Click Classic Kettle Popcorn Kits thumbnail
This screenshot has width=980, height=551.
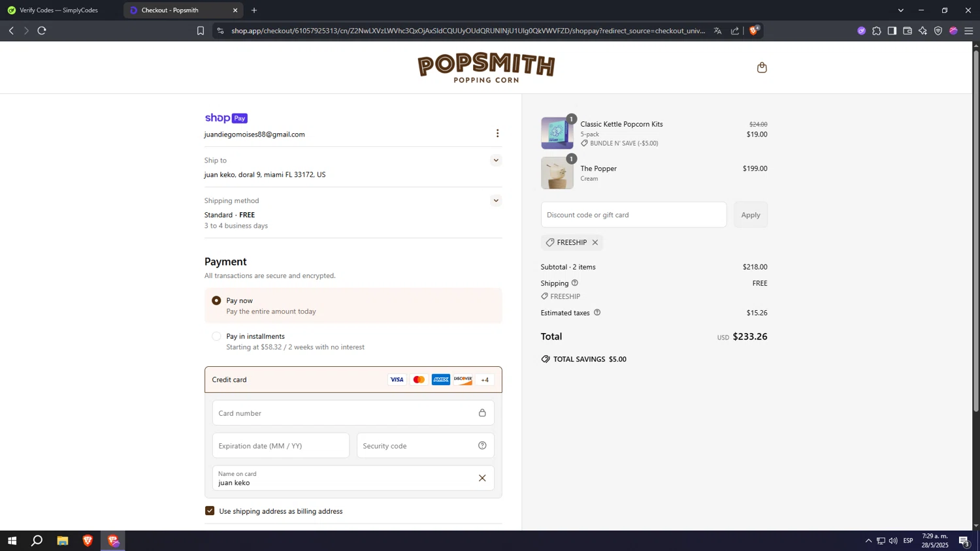click(x=557, y=133)
